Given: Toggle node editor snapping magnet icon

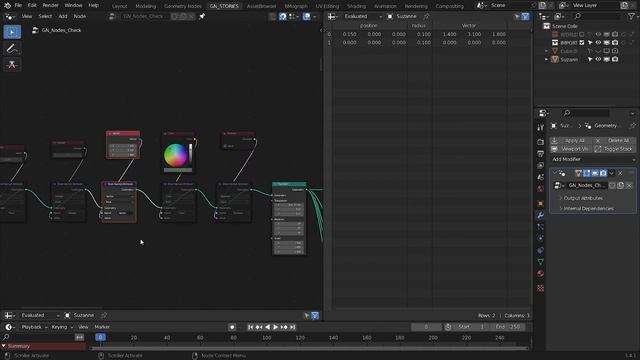Looking at the screenshot, I should coord(283,16).
